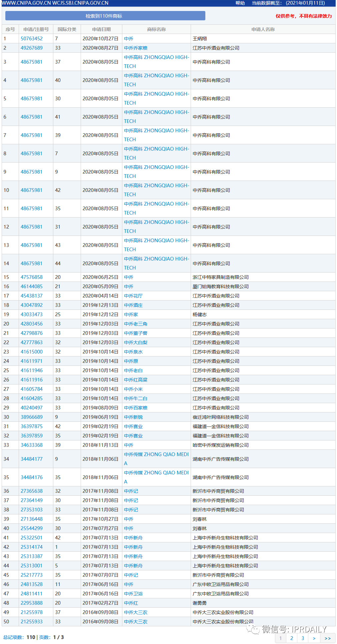Open 中乔高科 ZHONGQIAO HIGH-TECH in row 3
This screenshot has width=337, height=644.
[156, 62]
